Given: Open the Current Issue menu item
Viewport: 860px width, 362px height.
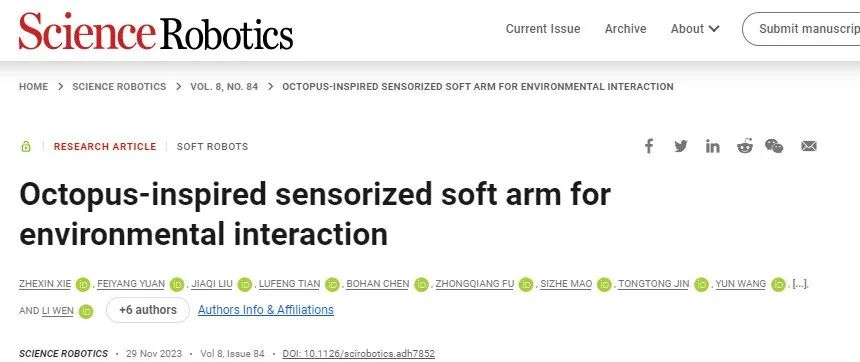Looking at the screenshot, I should 543,29.
